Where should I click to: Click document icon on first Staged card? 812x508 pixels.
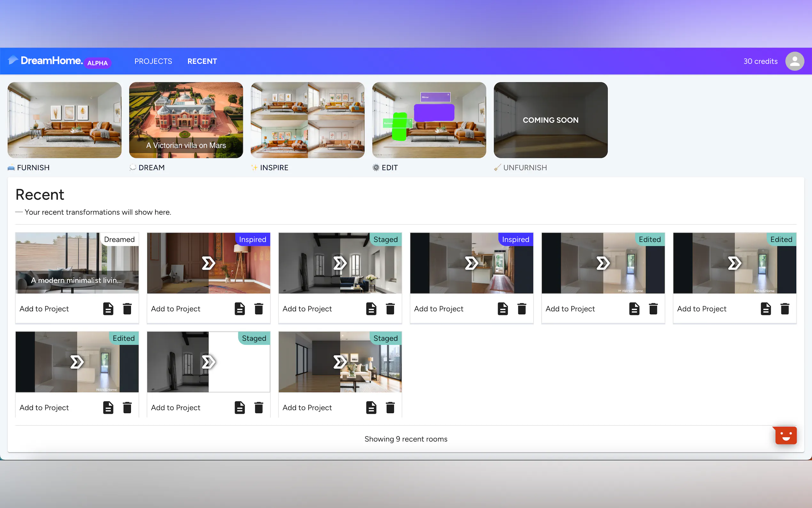pyautogui.click(x=371, y=308)
